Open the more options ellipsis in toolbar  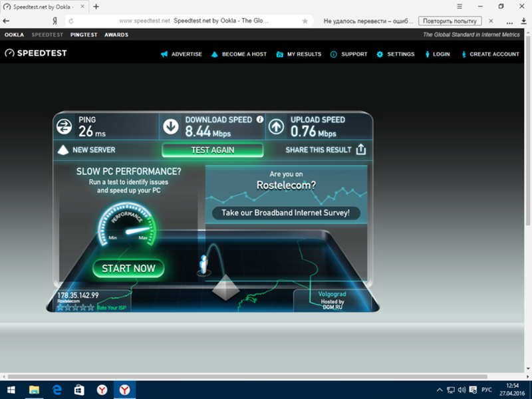point(509,23)
